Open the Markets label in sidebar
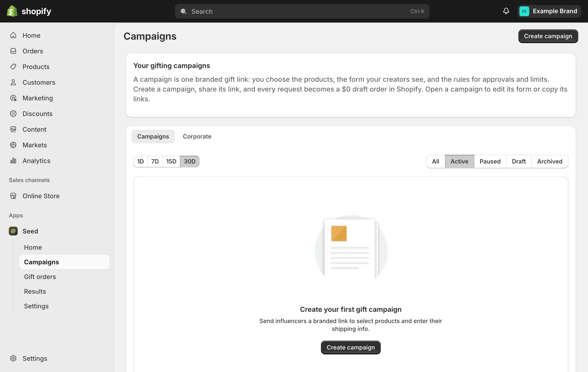 pos(35,145)
